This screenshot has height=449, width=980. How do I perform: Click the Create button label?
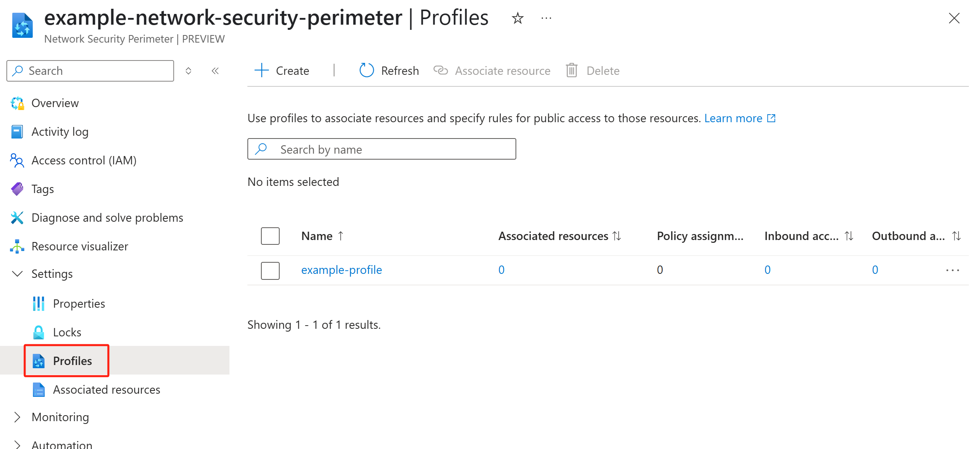pos(292,71)
